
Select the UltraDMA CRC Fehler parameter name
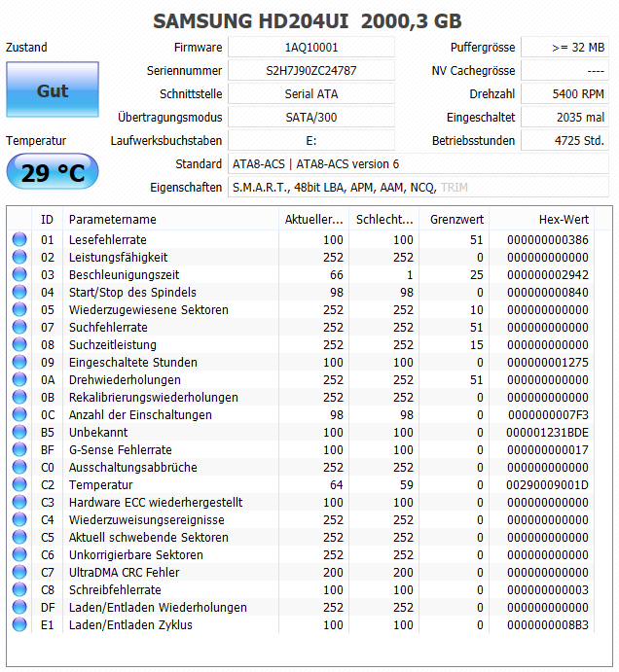(124, 572)
